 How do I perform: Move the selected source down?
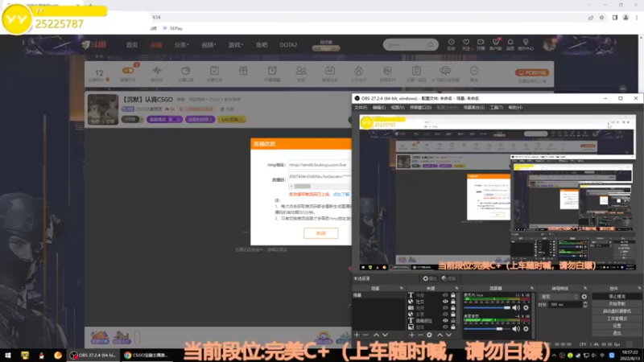(448, 335)
